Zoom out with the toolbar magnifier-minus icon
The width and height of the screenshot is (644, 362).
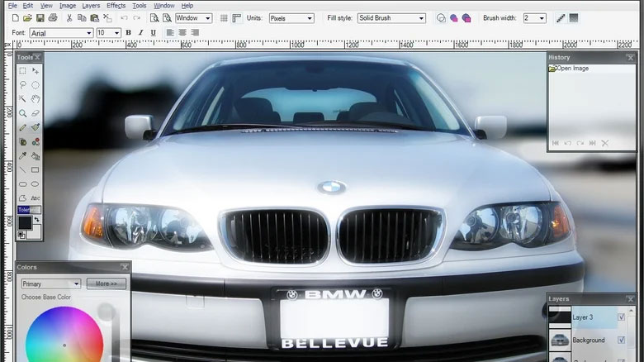click(x=154, y=18)
